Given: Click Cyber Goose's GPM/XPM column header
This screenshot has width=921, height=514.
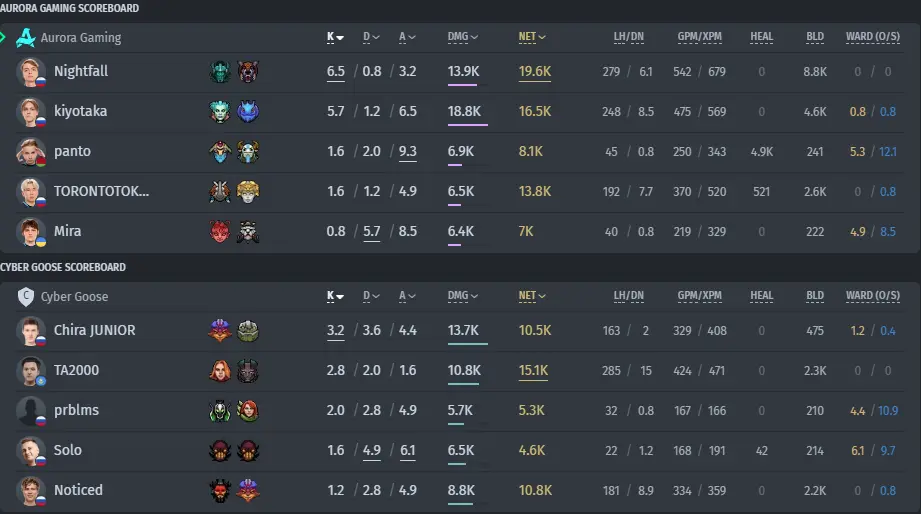Looking at the screenshot, I should pyautogui.click(x=700, y=296).
